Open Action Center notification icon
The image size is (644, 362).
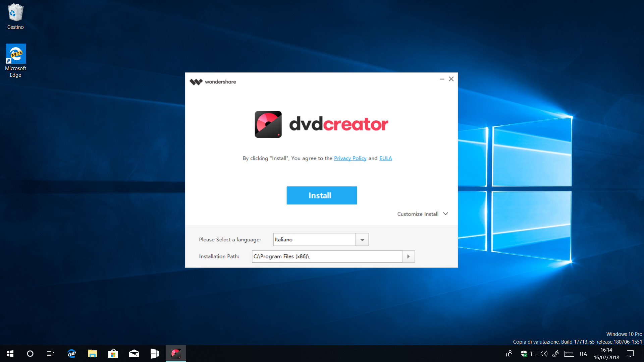[x=630, y=354]
